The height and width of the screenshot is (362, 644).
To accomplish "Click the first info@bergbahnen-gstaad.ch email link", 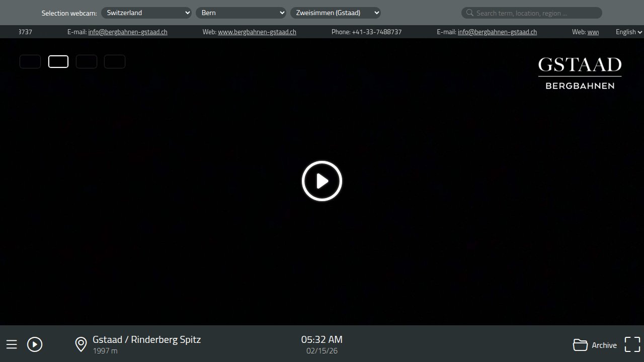I will click(128, 32).
